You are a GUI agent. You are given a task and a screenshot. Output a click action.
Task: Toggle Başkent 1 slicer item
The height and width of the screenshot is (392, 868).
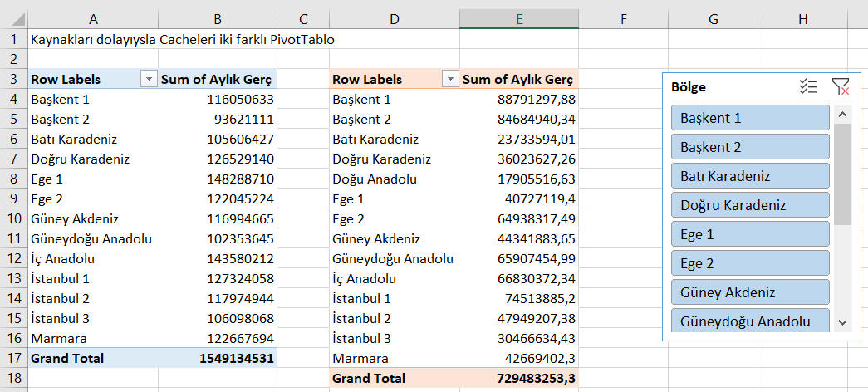pos(750,118)
